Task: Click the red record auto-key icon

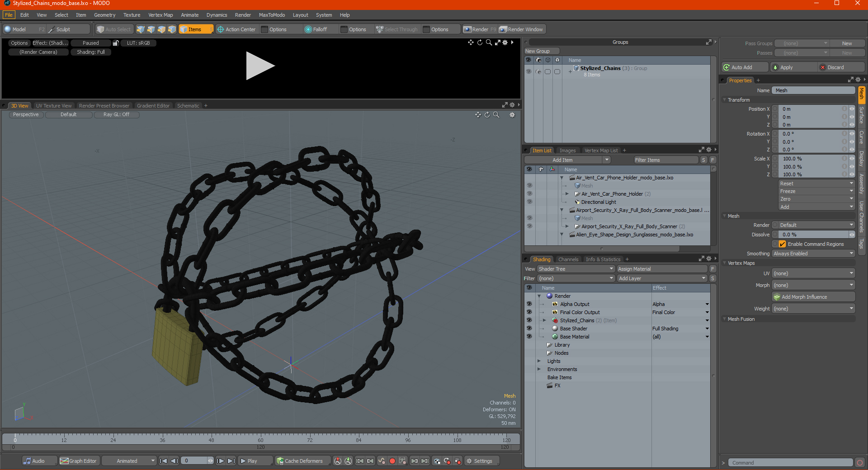Action: tap(392, 461)
